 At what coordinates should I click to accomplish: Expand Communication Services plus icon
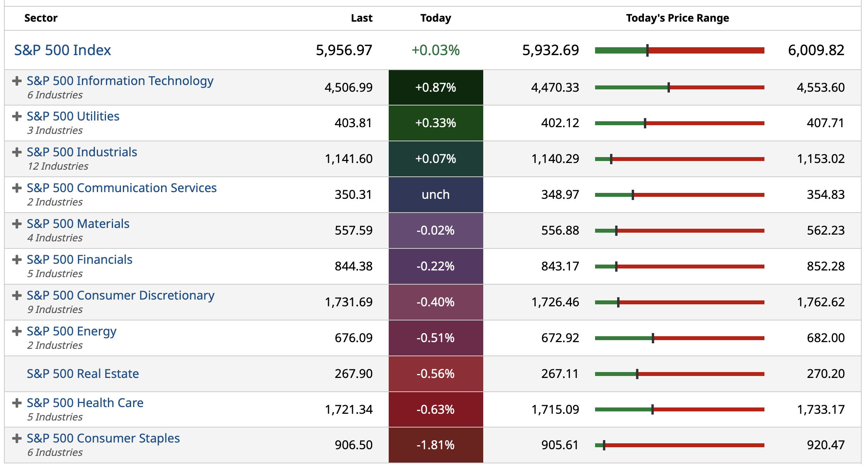pyautogui.click(x=17, y=188)
